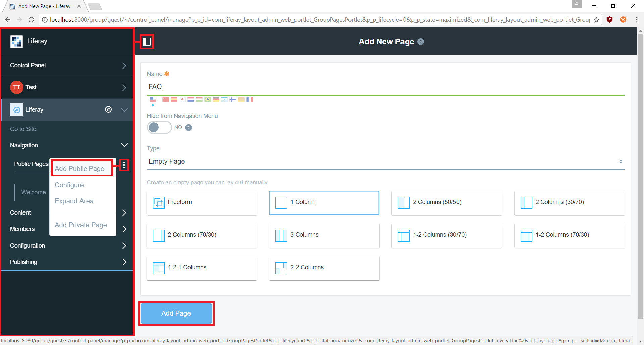
Task: Click the TT avatar for the Test site
Action: tap(16, 87)
